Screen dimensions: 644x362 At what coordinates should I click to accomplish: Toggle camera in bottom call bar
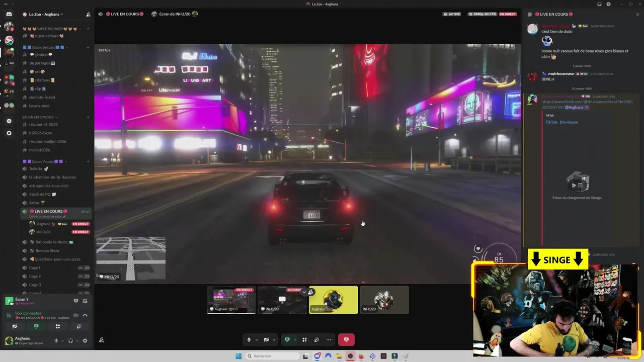tap(266, 340)
